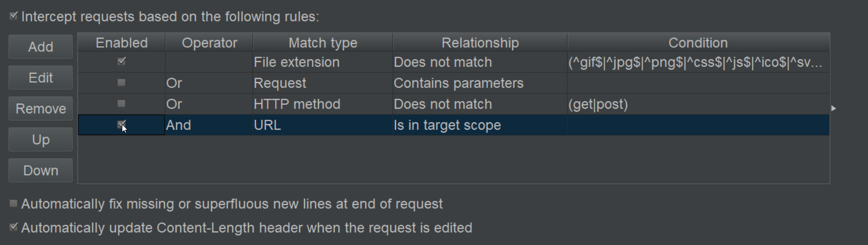Click the Add rule button
868x245 pixels.
point(41,47)
